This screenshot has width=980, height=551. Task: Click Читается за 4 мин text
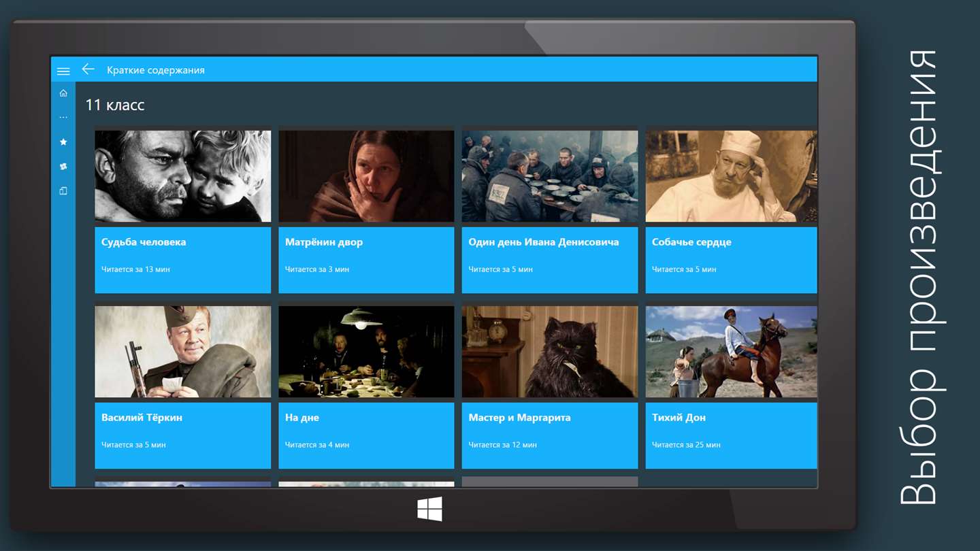[317, 445]
